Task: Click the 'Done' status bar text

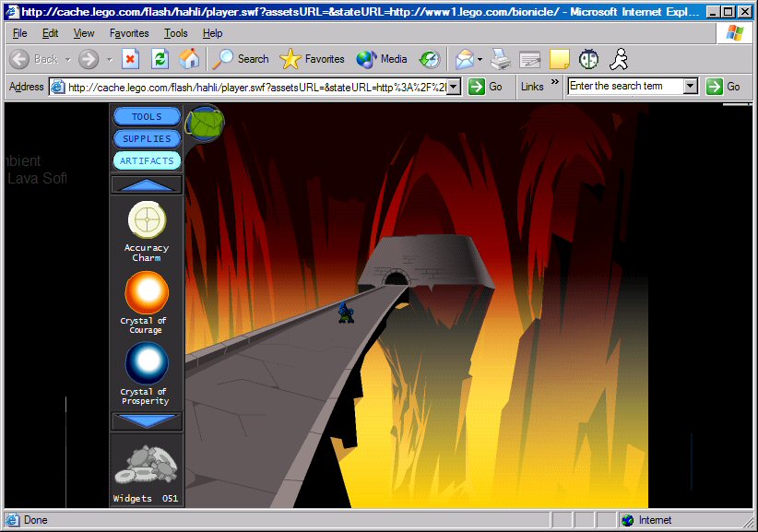Action: 36,520
